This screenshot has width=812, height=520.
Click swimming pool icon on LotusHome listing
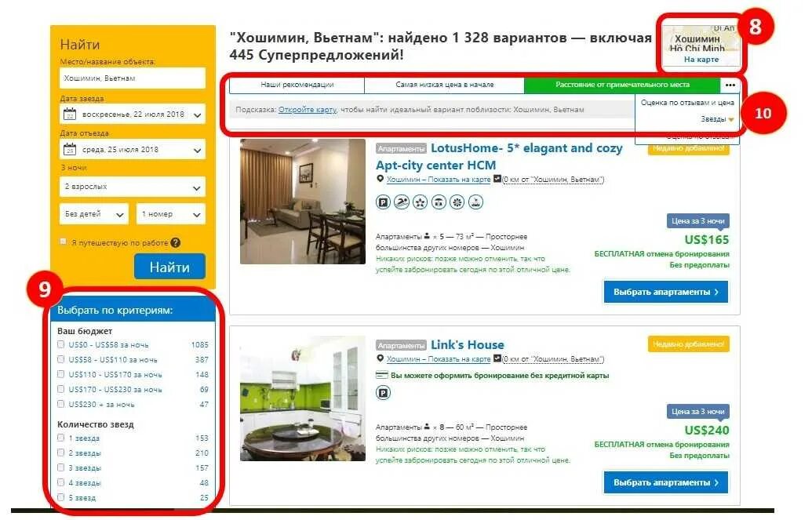pos(402,202)
